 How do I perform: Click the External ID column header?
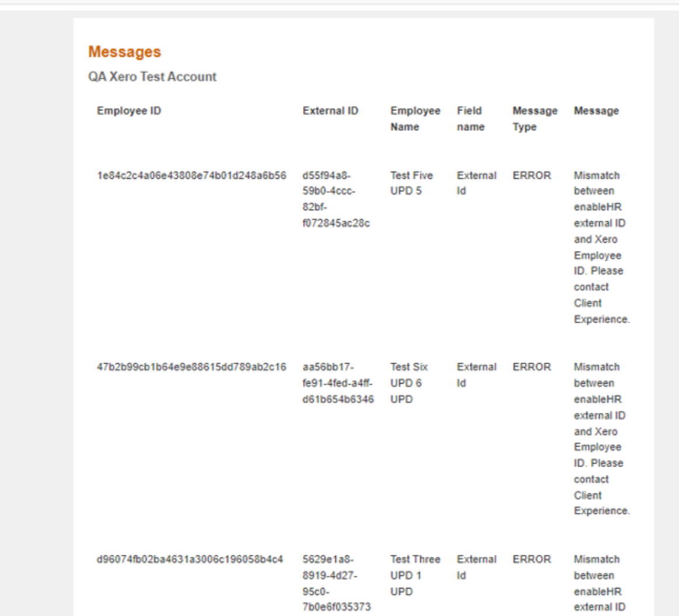click(x=330, y=111)
